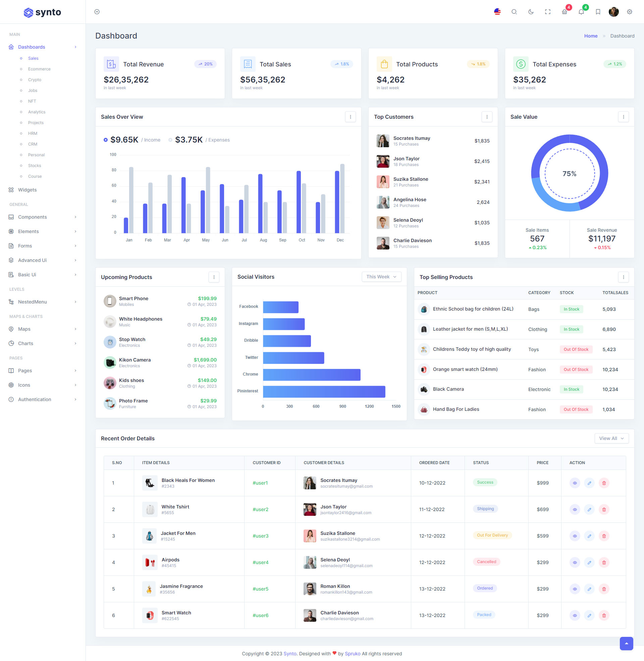Edit the Jacket For Men order
644x661 pixels.
(589, 536)
